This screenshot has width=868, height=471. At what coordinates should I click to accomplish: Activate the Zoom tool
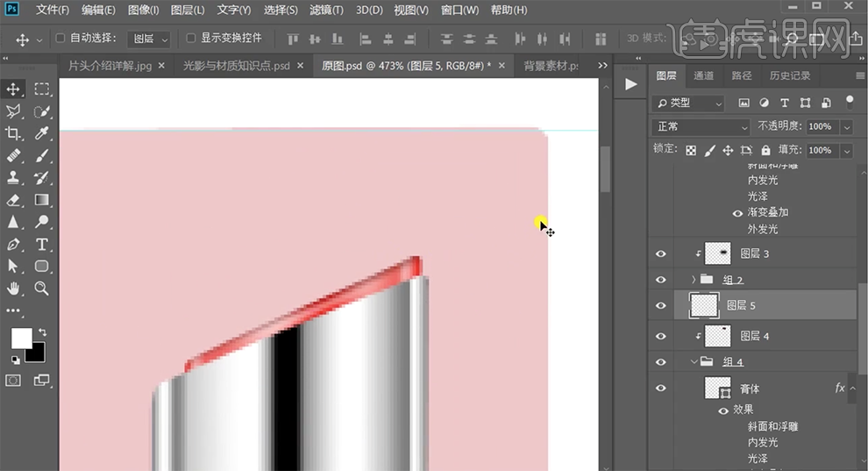click(x=41, y=288)
